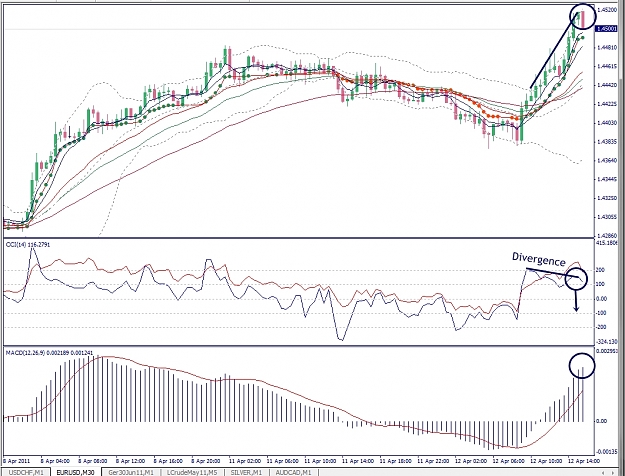Click the 1.44030 price scale value
Screen dimensions: 625x476
click(606, 123)
